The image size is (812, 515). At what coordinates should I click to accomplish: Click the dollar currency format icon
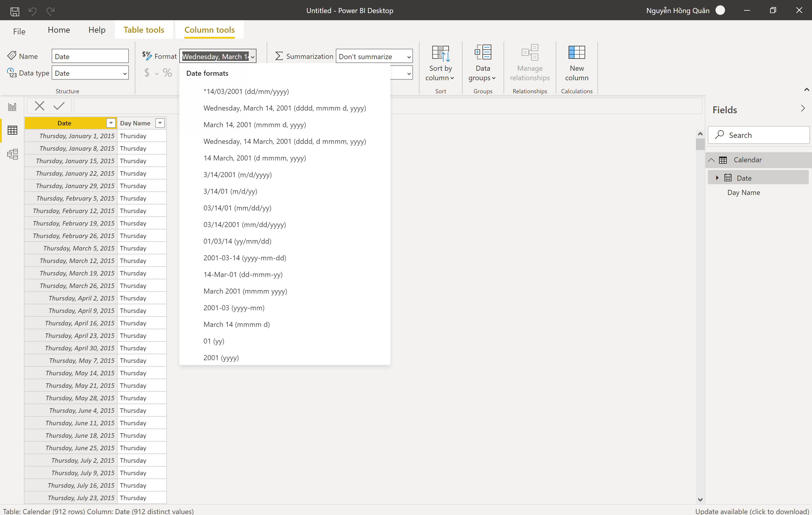[147, 73]
